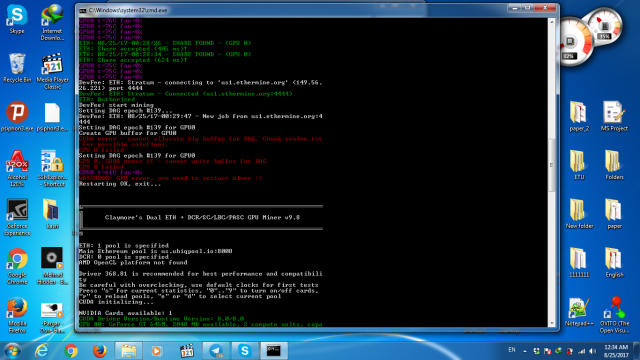Open psiphon3.exe desktop icon

pos(17,116)
